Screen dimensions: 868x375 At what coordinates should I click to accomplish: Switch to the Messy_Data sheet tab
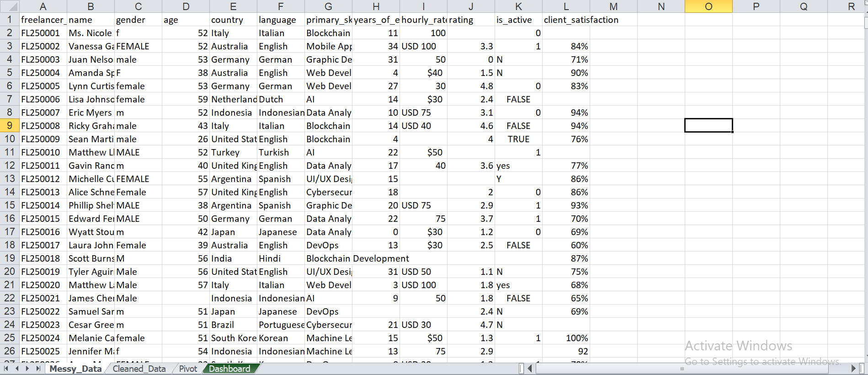75,369
